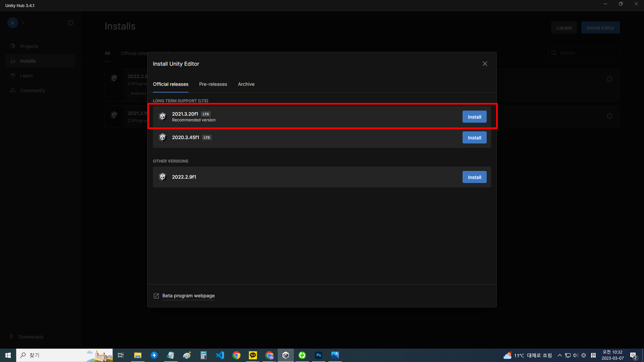Image resolution: width=644 pixels, height=362 pixels.
Task: Install Unity 2020.3.45f1 LTS
Action: point(474,138)
